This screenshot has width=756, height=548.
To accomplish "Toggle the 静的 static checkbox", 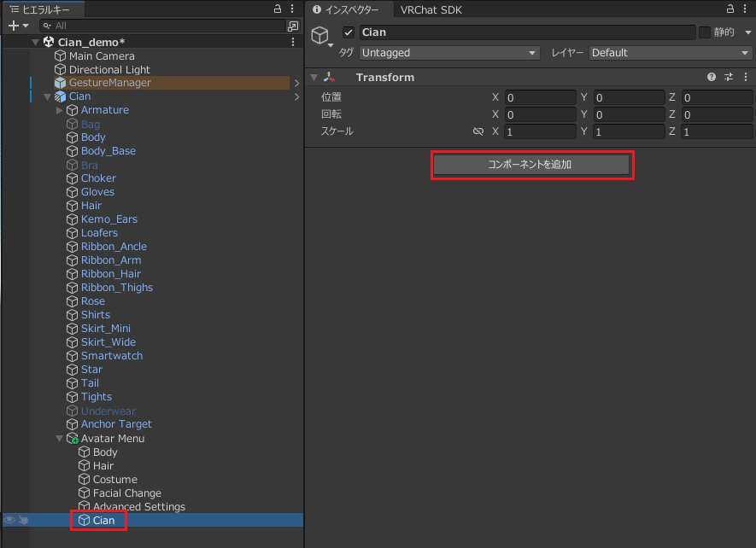I will 705,32.
